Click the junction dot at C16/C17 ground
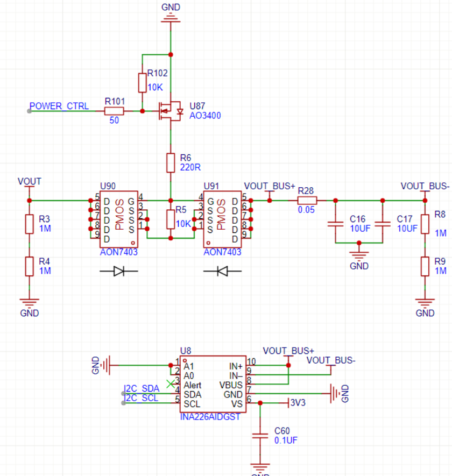 coord(359,243)
